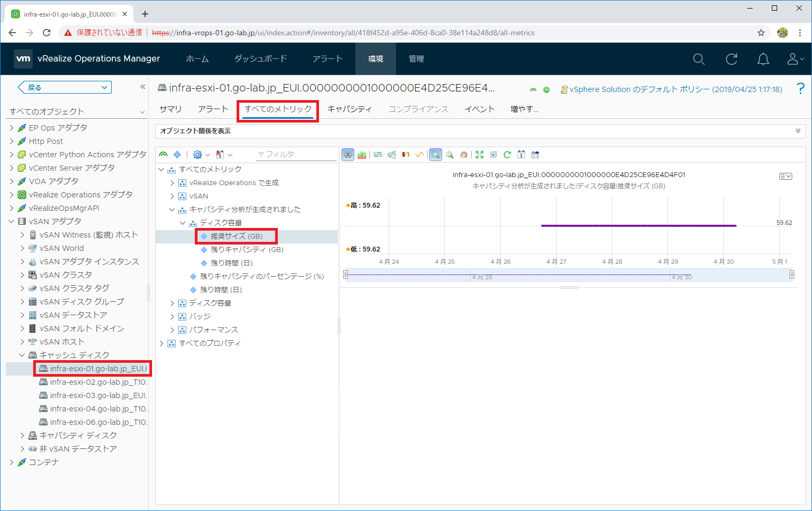
Task: Click the browser back arrow
Action: [x=12, y=33]
